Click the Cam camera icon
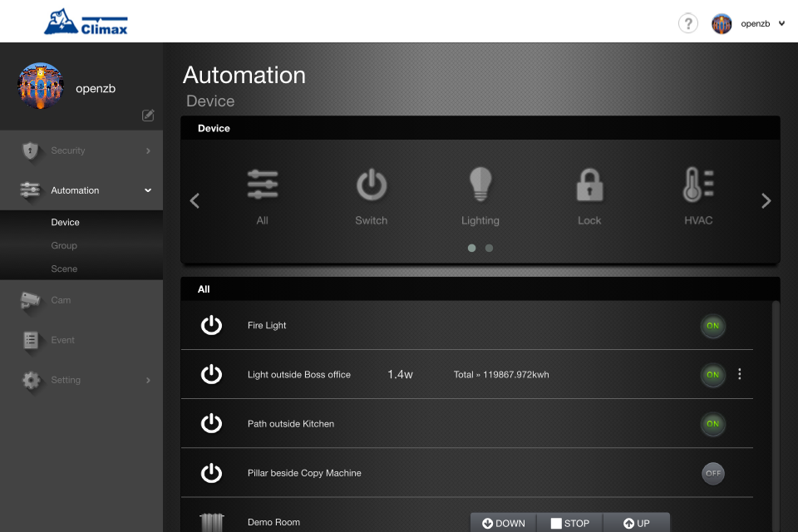 tap(30, 300)
